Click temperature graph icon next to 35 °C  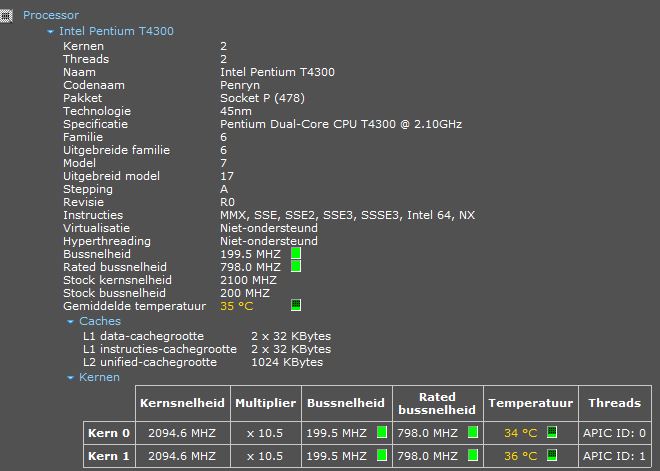(296, 305)
